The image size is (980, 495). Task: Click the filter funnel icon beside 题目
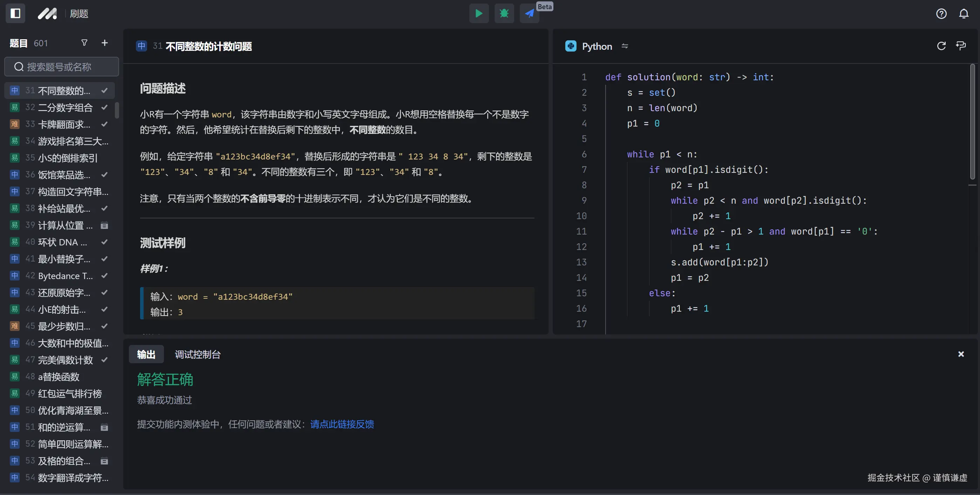84,43
